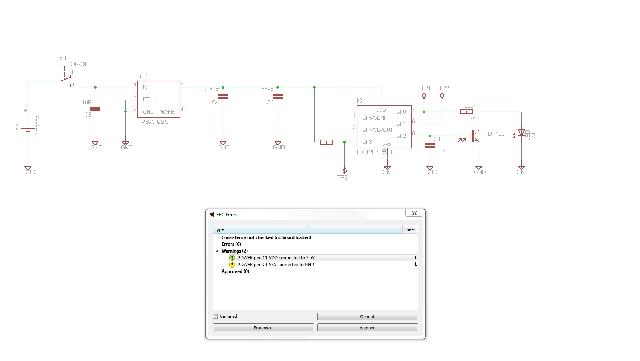This screenshot has height=361, width=640.
Task: Select the resistor symbol above the transistor
Action: pos(466,111)
